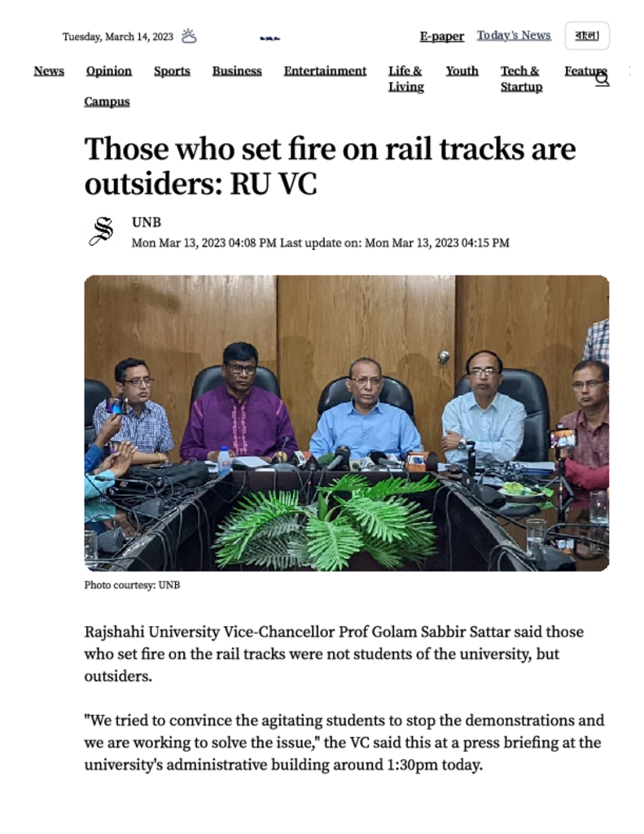The image size is (644, 834).
Task: Open Today's News link
Action: click(x=514, y=35)
